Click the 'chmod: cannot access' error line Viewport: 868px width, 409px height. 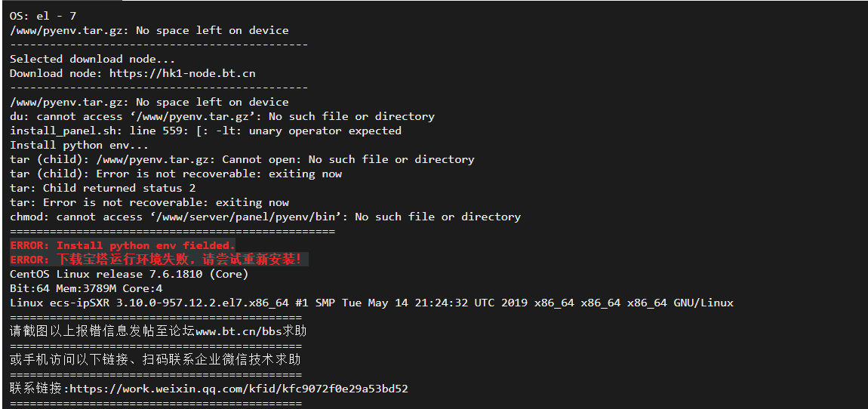coord(265,217)
